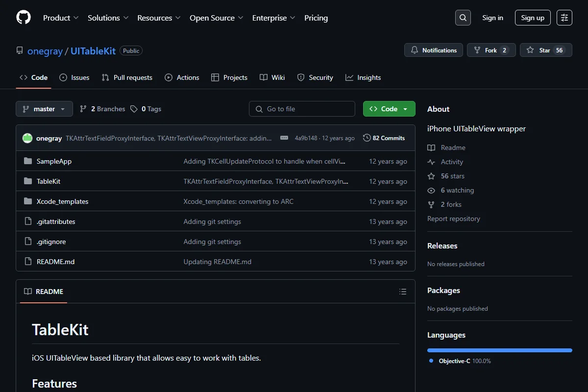
Task: Click the onegray avatar in commit row
Action: pyautogui.click(x=27, y=138)
